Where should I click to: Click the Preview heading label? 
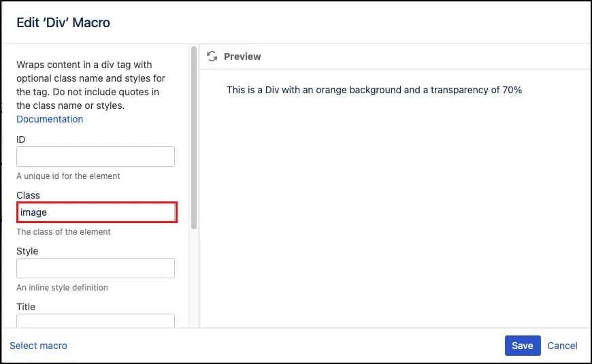coord(242,56)
